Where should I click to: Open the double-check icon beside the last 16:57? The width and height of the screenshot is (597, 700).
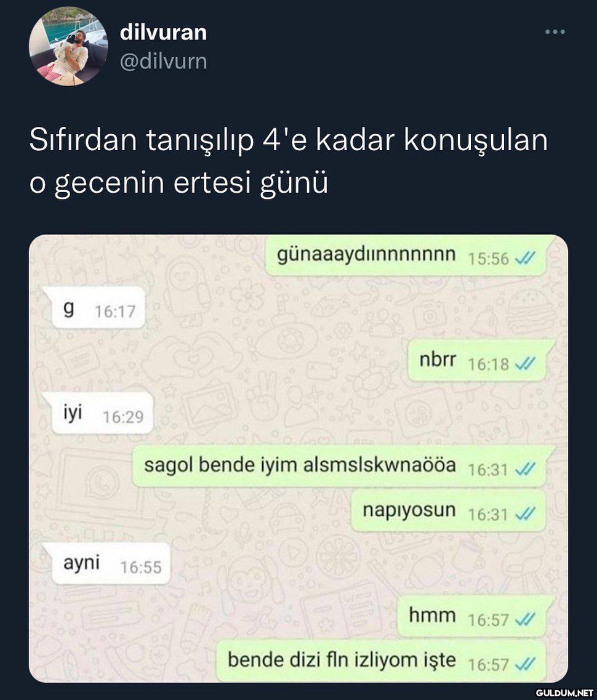pos(525,664)
